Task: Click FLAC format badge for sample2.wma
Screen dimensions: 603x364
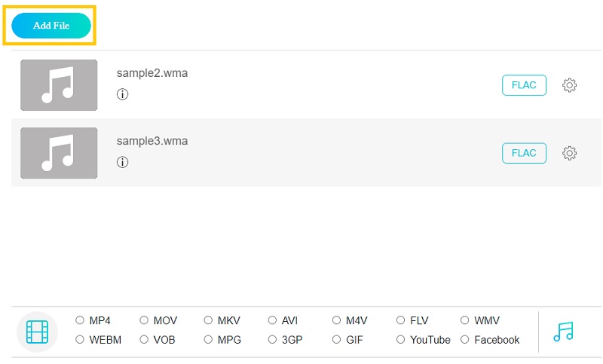Action: pyautogui.click(x=524, y=85)
